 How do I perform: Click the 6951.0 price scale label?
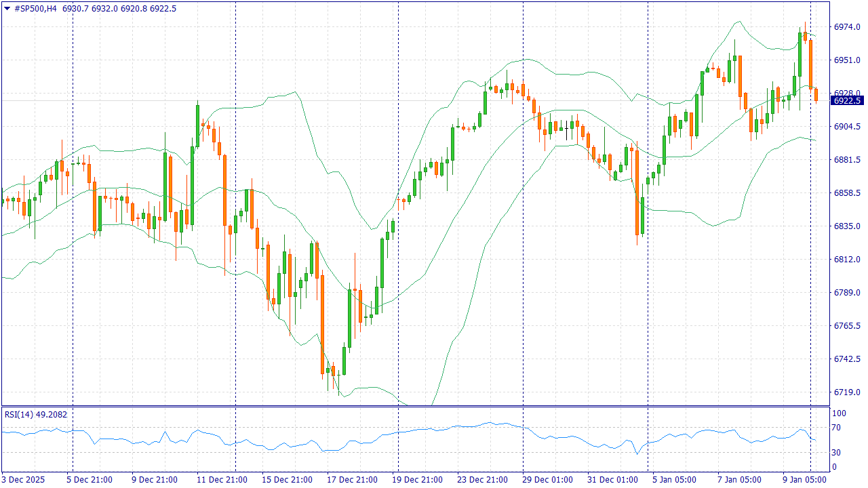(847, 60)
